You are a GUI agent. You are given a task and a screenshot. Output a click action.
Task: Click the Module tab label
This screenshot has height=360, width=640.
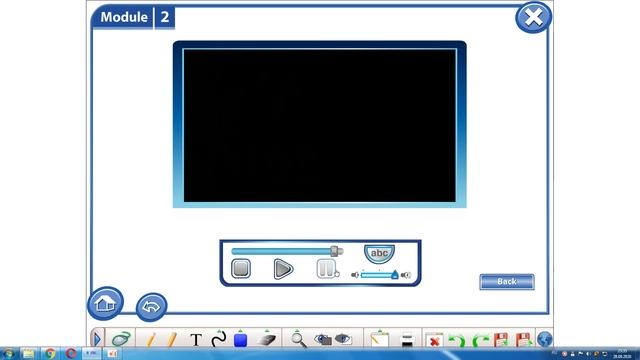[124, 17]
